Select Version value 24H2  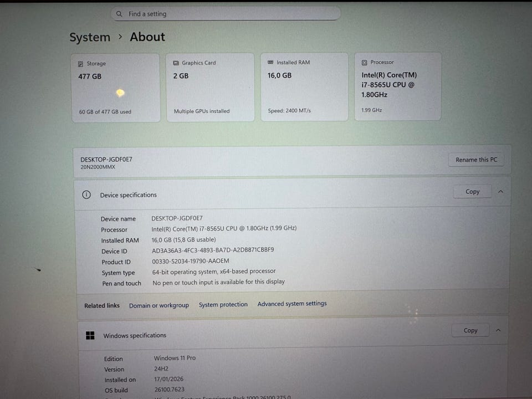click(161, 369)
